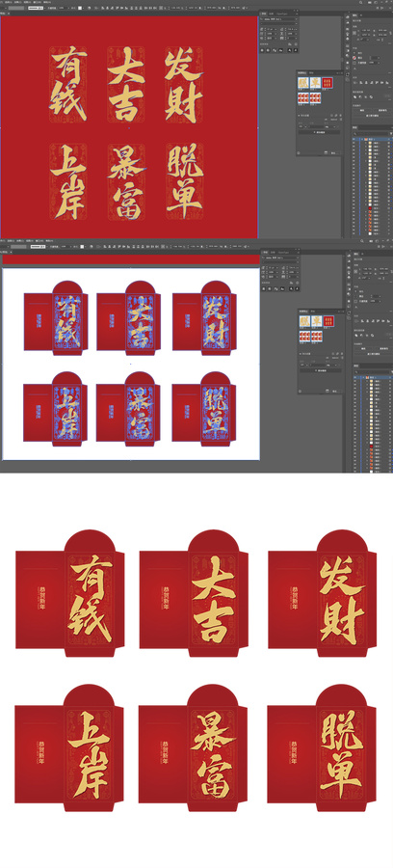Open the Brushes dock icon in the upper window
Viewport: 393px width, 868px height.
pyautogui.click(x=347, y=34)
